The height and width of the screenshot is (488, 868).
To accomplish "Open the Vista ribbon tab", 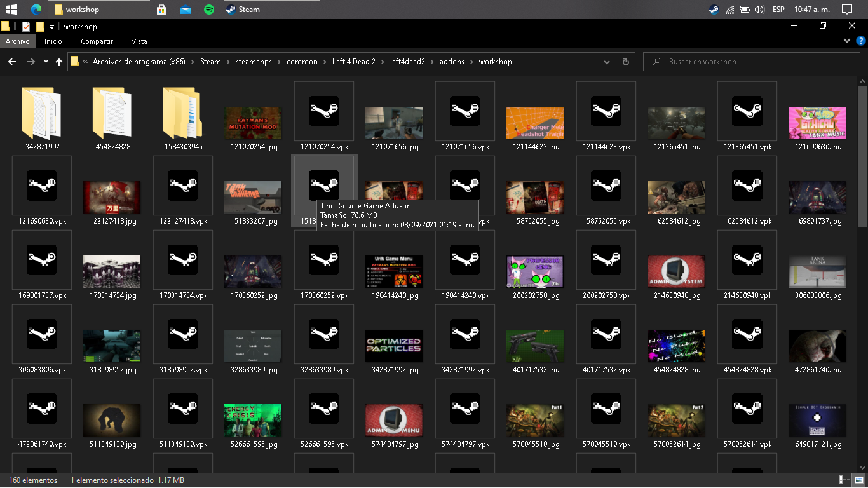I will point(139,41).
